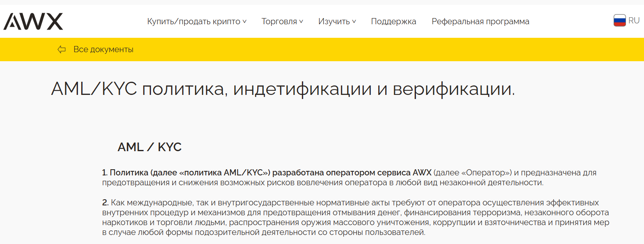Click the bold number 2 starting paragraph two
This screenshot has width=644, height=244.
pyautogui.click(x=105, y=203)
